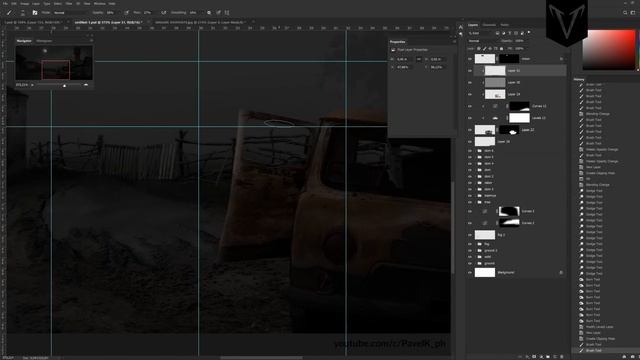The image size is (640, 360).
Task: Filter layers by type layers icon
Action: coord(510,33)
